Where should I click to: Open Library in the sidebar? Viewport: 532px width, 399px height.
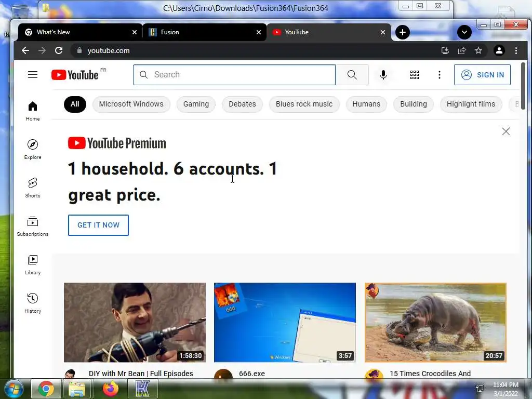[33, 265]
